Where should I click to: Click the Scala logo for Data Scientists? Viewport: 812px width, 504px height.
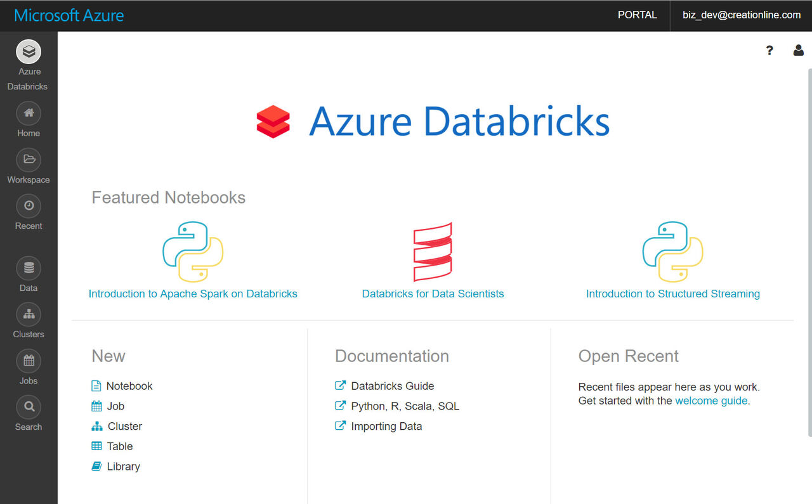tap(433, 252)
